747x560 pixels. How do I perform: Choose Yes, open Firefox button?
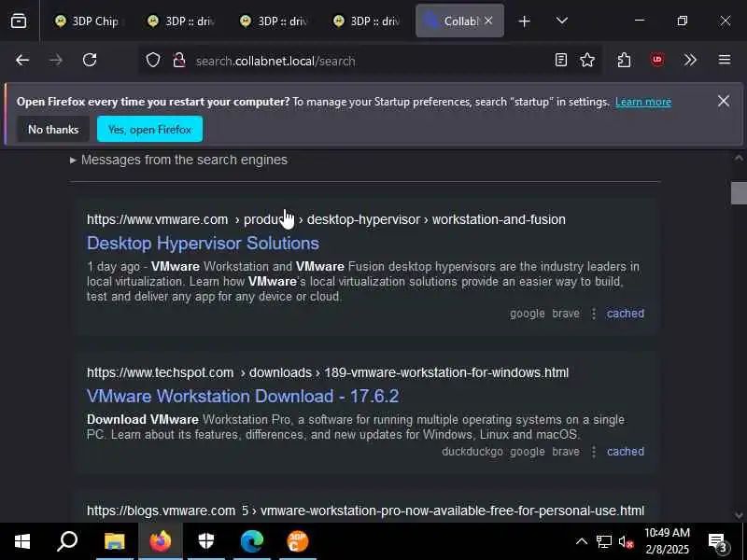(149, 129)
